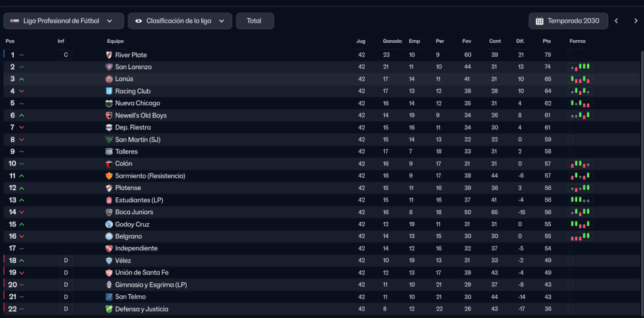
Task: Go to the previous season arrow
Action: [616, 21]
